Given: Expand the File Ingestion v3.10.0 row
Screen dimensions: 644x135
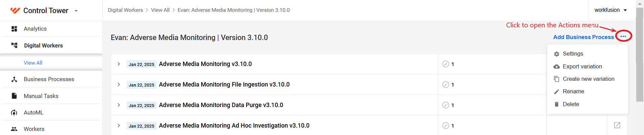Looking at the screenshot, I should (119, 85).
